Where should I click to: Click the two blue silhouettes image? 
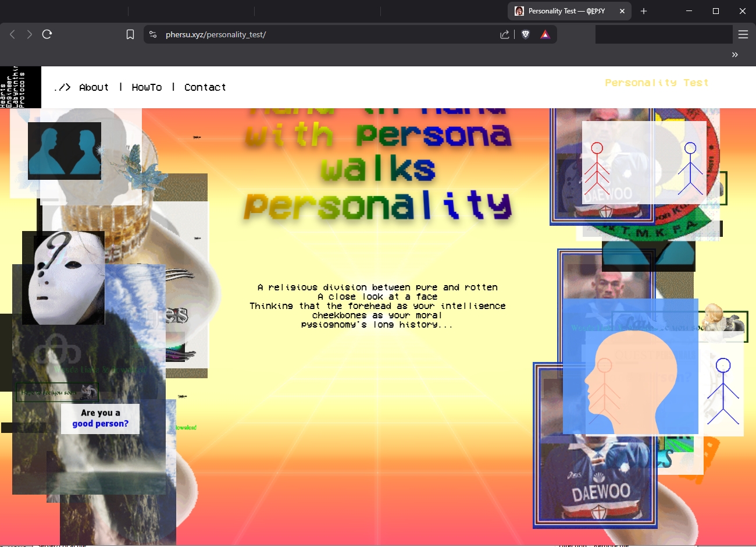pos(65,151)
